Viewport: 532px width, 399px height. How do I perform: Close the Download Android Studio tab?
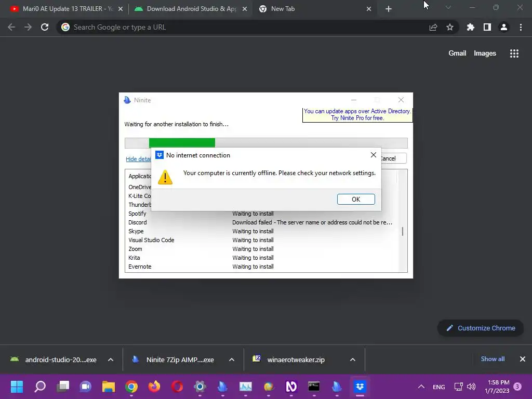tap(245, 9)
